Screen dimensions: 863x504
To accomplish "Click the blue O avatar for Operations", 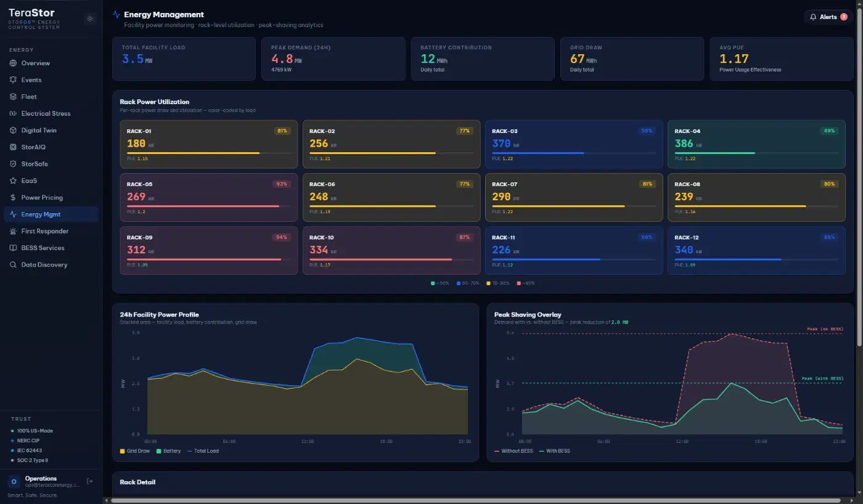I will coord(14,482).
